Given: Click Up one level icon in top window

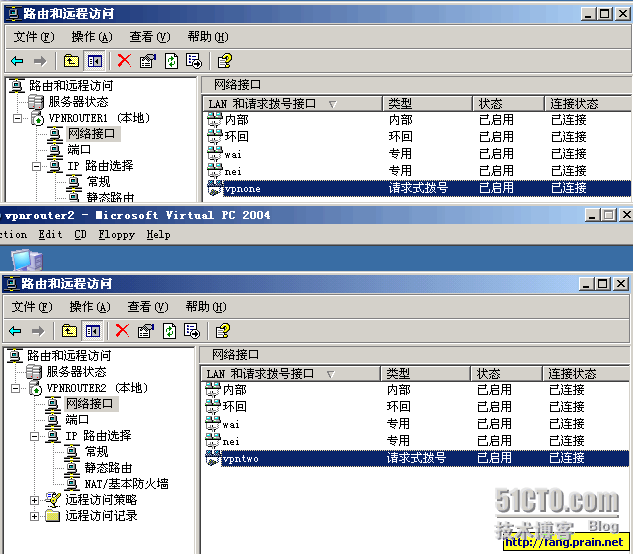Looking at the screenshot, I should coord(71,61).
